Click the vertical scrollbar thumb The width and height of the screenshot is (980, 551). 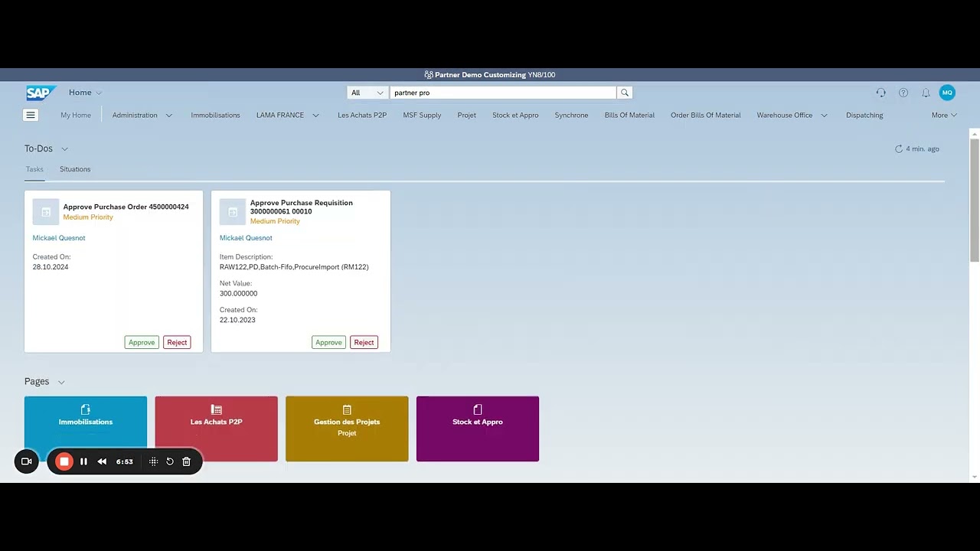[975, 201]
